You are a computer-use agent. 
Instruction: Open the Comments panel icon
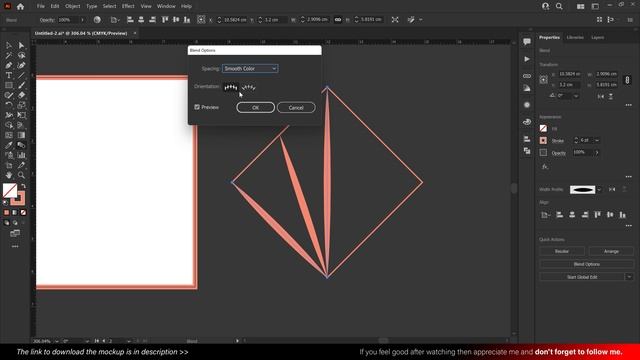click(527, 42)
